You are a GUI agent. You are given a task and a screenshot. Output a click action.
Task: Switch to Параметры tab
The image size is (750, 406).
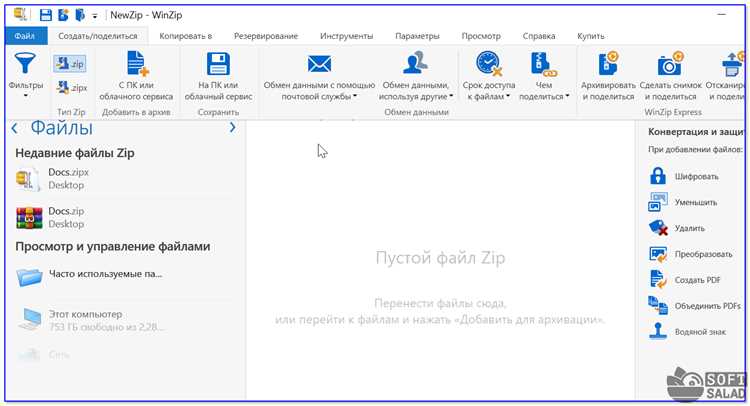(417, 36)
